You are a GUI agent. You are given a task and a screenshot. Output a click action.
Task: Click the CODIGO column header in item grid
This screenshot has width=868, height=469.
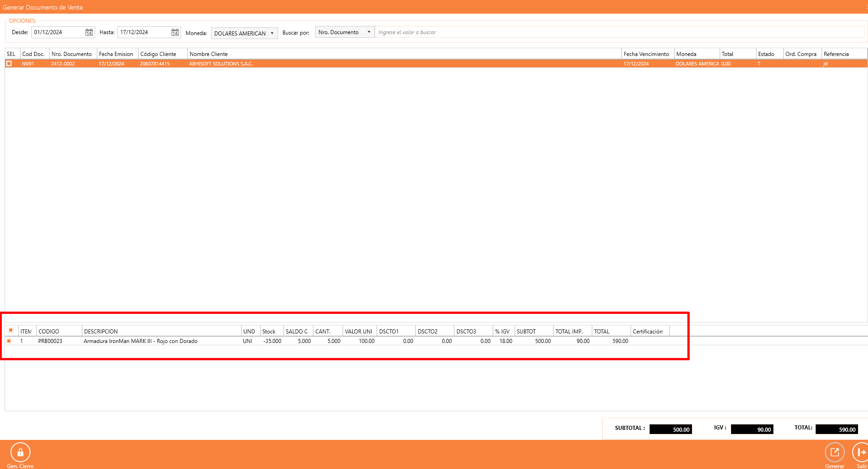point(59,331)
